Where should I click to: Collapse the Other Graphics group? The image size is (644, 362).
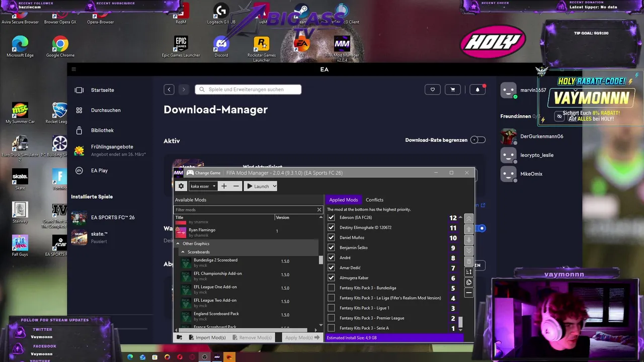tap(178, 244)
